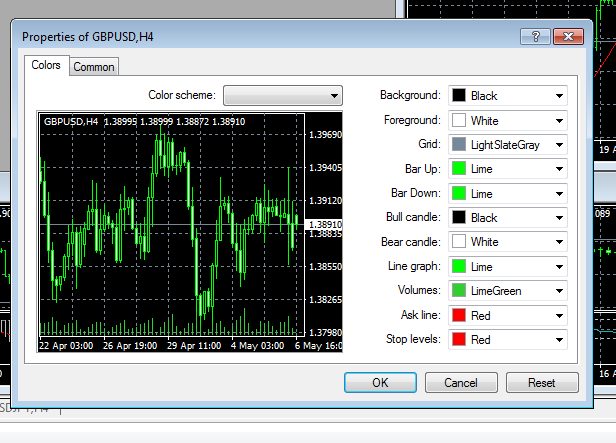616x443 pixels.
Task: Open the Color scheme dropdown
Action: 283,95
